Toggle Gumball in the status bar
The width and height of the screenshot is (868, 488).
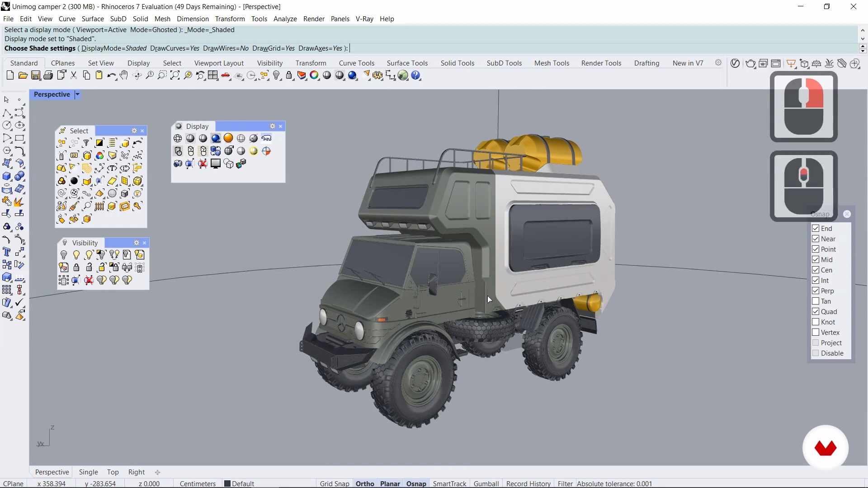(486, 483)
